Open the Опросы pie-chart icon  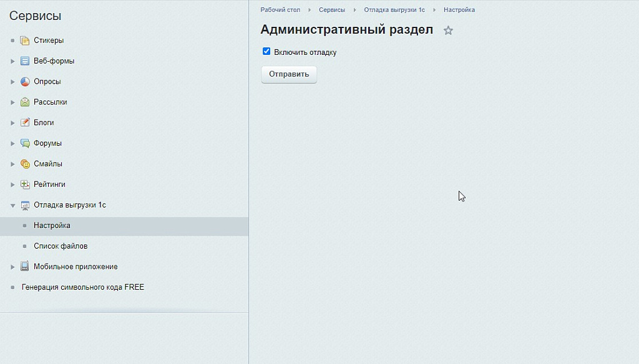point(24,81)
